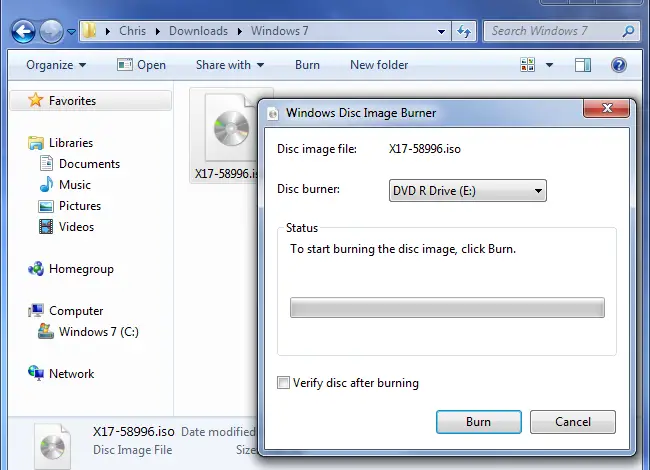Click New folder in the toolbar

tap(379, 65)
